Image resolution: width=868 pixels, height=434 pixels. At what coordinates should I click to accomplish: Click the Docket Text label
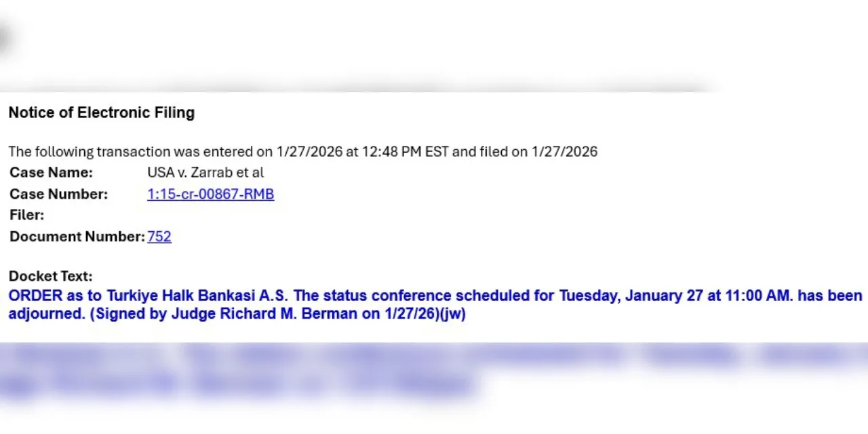pyautogui.click(x=50, y=277)
